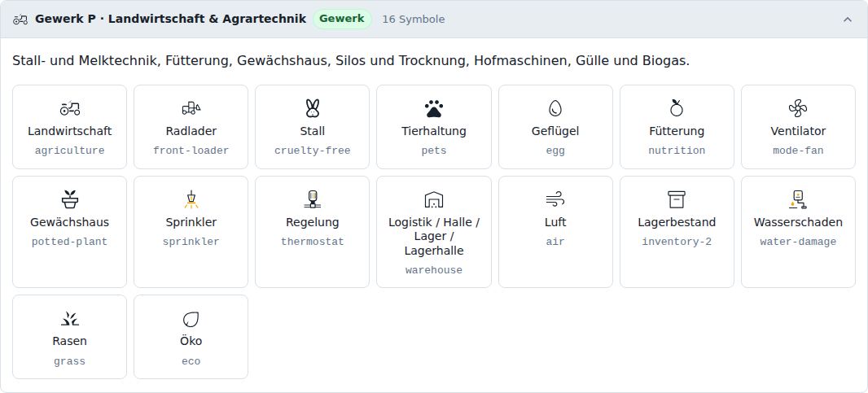Select the Regelung thermostat icon
The width and height of the screenshot is (868, 393).
[312, 199]
